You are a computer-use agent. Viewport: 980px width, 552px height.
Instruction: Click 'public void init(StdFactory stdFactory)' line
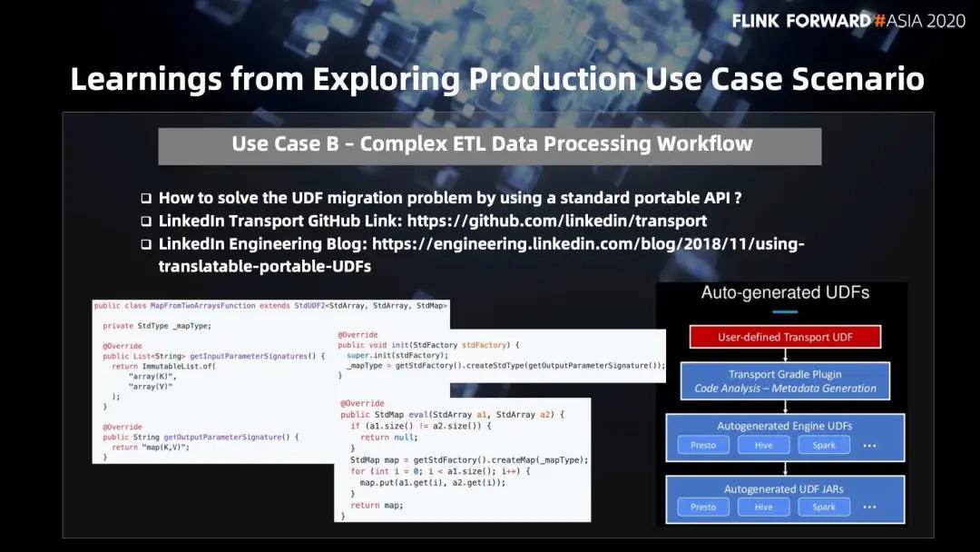tap(428, 345)
